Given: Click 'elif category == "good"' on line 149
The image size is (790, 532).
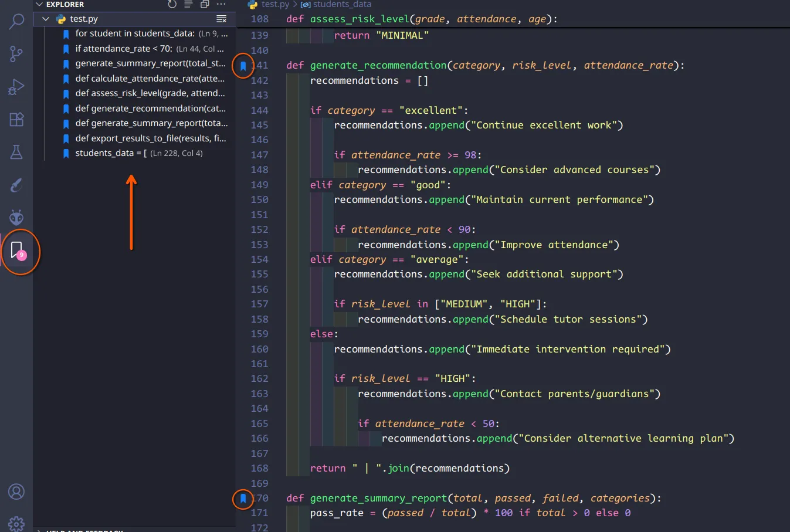Looking at the screenshot, I should tap(381, 185).
